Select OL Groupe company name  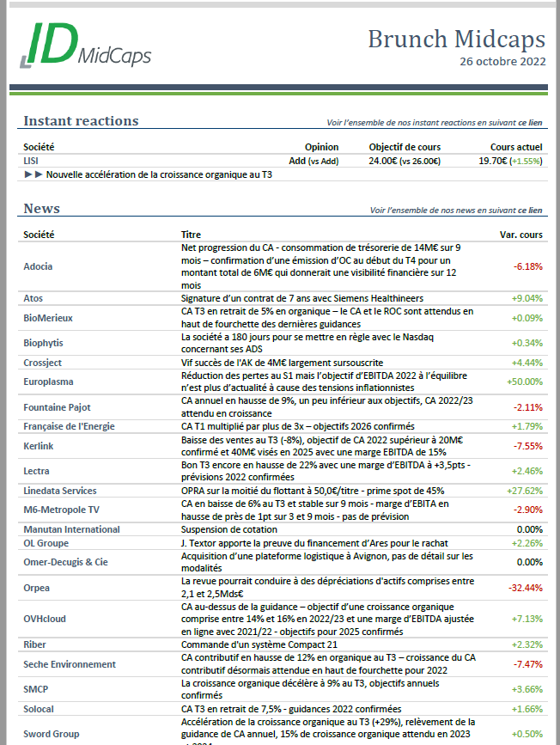click(x=46, y=544)
